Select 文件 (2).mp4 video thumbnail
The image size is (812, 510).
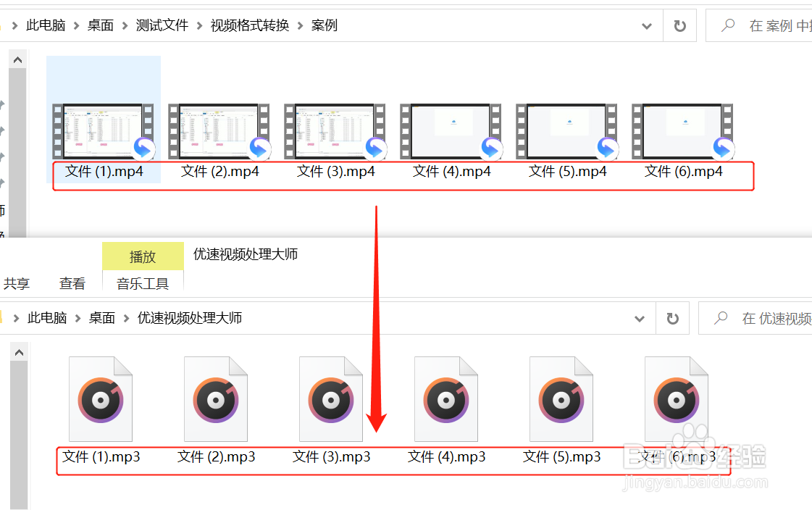pyautogui.click(x=219, y=132)
